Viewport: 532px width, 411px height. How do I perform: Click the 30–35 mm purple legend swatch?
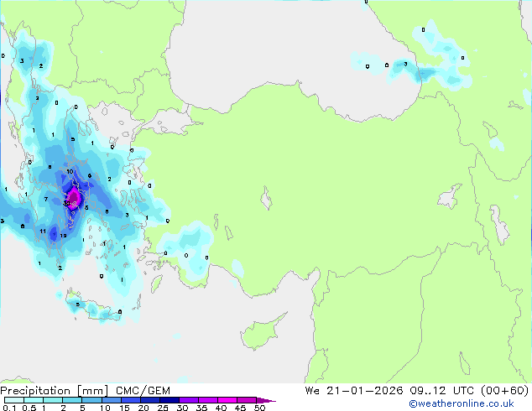tap(188, 400)
